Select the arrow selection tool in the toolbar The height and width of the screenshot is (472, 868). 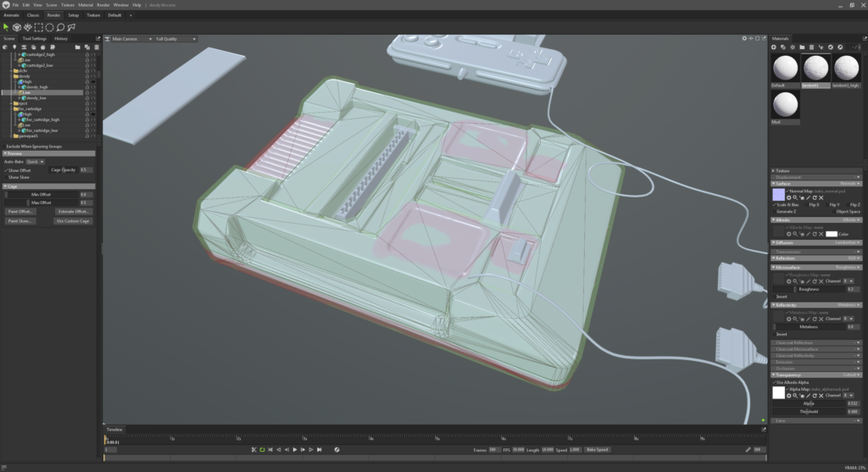click(6, 27)
